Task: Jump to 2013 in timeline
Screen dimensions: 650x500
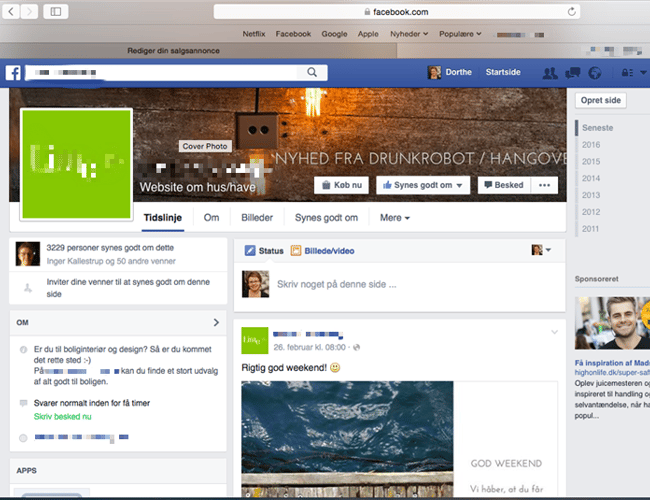Action: click(591, 195)
